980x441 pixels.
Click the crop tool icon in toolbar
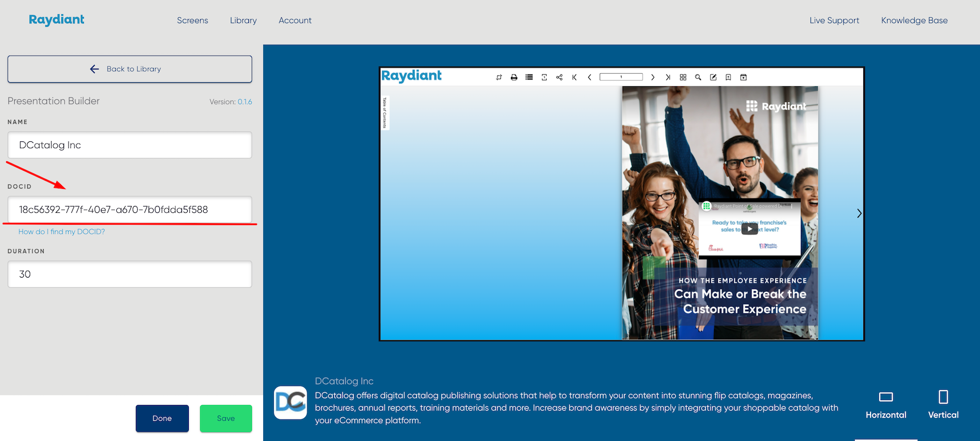tap(499, 77)
